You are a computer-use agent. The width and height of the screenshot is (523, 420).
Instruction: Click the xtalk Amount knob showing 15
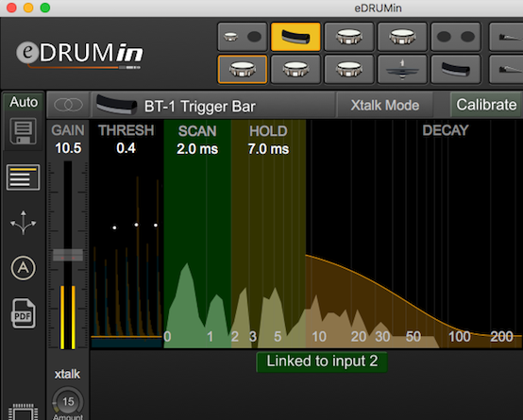point(68,402)
